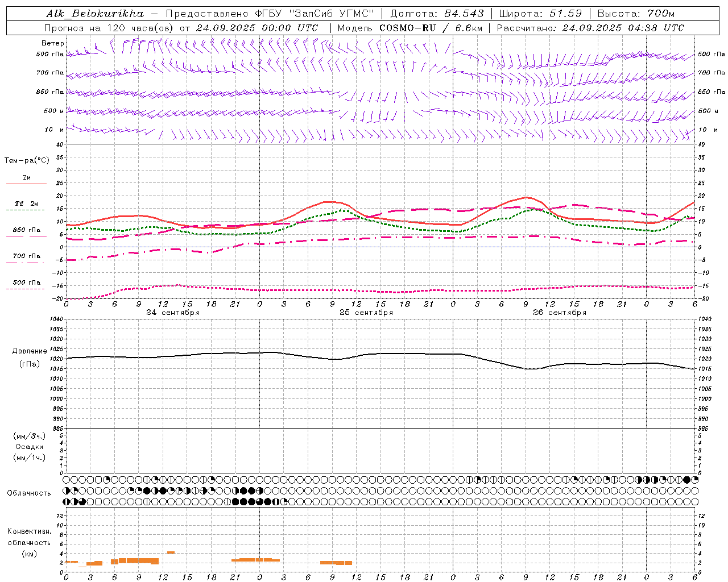Click the 26 сентября date label
Screen dimensions: 728x582
coord(559,313)
